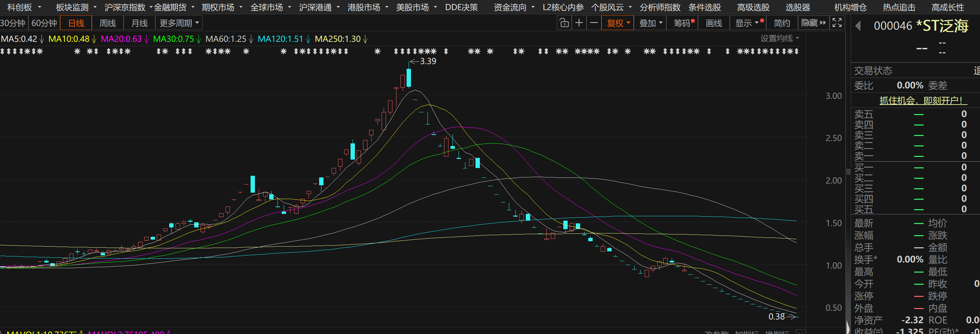Click the 隐藏 double-arrow hide button

click(814, 23)
